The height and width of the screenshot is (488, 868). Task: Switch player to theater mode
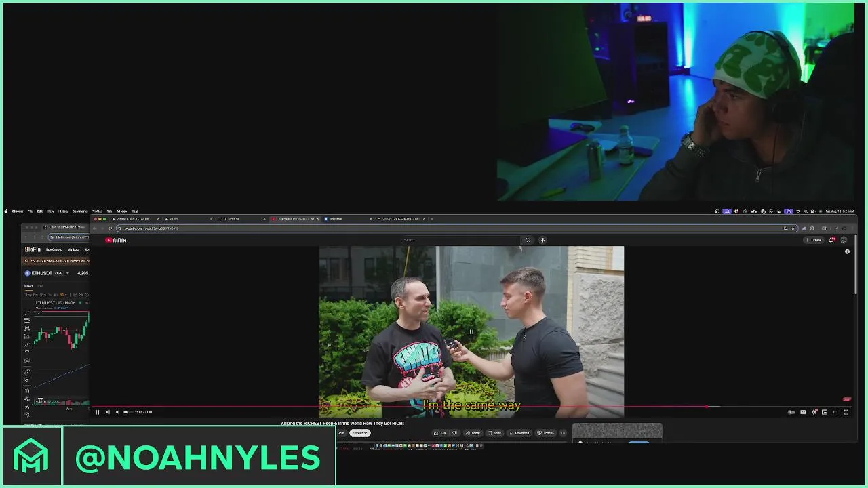(x=835, y=412)
